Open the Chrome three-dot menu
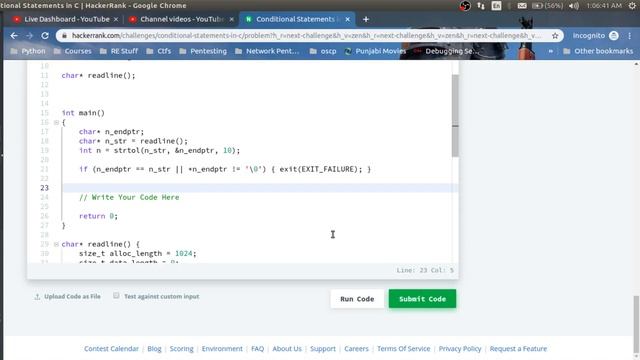This screenshot has height=360, width=640. tap(630, 36)
